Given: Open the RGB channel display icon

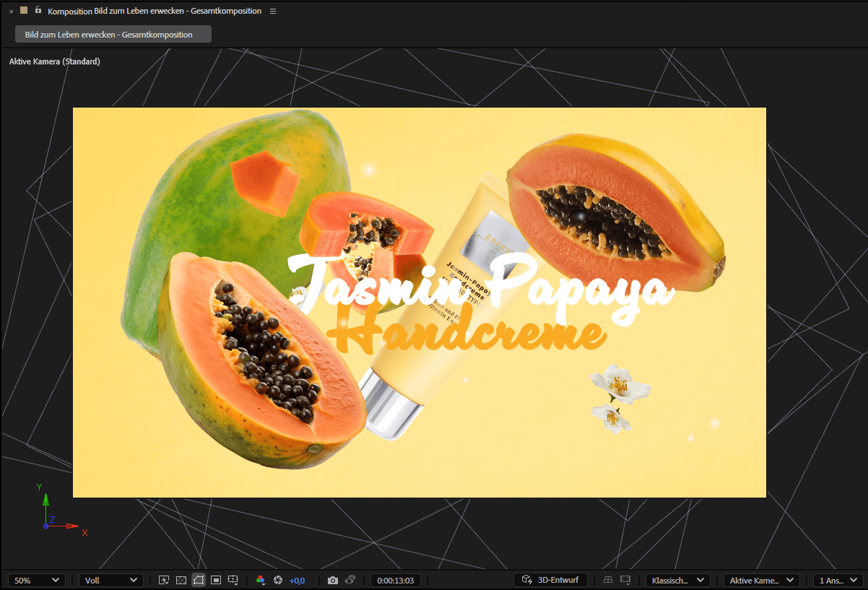Looking at the screenshot, I should point(261,580).
